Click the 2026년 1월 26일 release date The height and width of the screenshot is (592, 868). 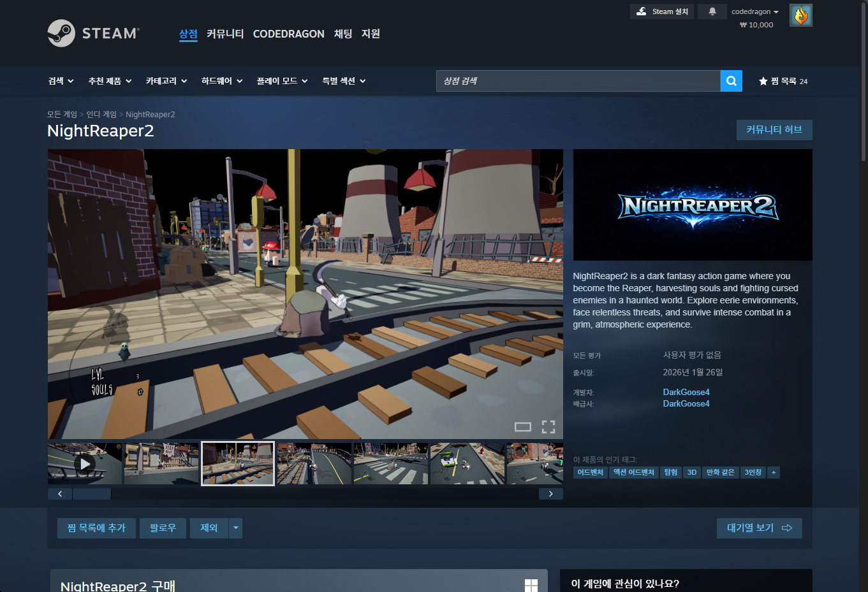[693, 372]
